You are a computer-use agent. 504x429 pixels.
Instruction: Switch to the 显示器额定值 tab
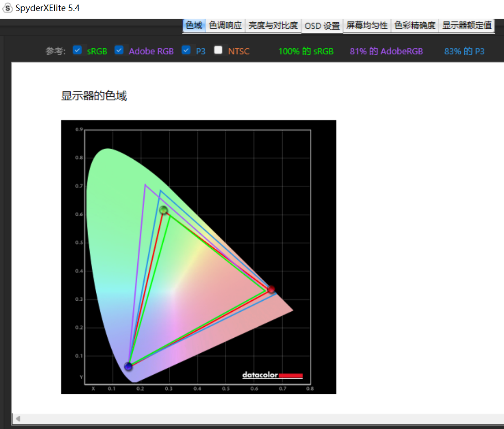(467, 26)
